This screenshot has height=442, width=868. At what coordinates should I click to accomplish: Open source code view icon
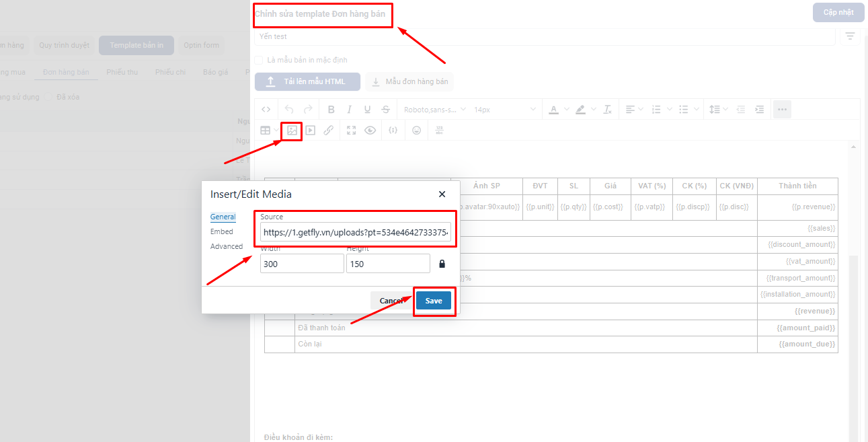pyautogui.click(x=266, y=109)
